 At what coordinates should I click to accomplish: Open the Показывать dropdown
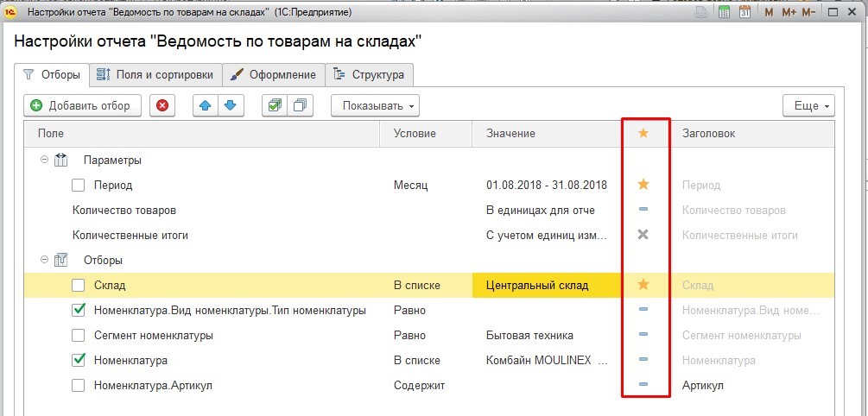(374, 106)
